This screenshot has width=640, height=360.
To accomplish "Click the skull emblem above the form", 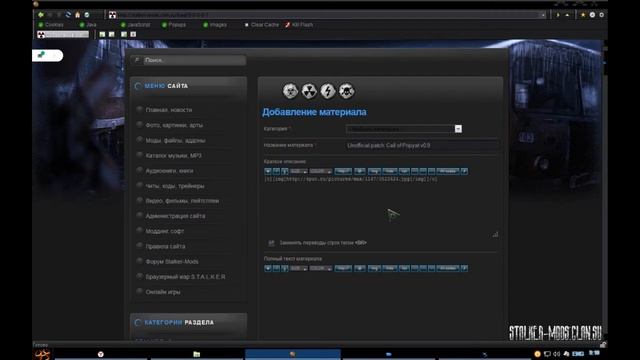I will coord(346,91).
